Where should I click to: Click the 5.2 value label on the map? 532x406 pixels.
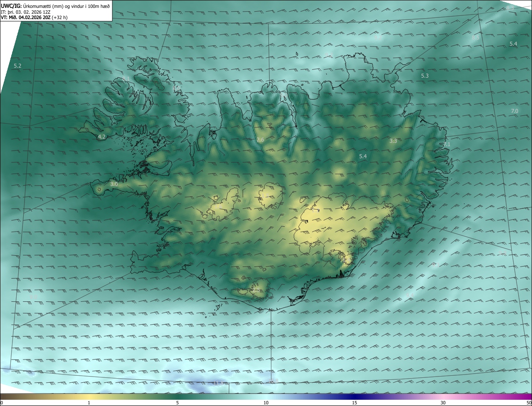[17, 66]
